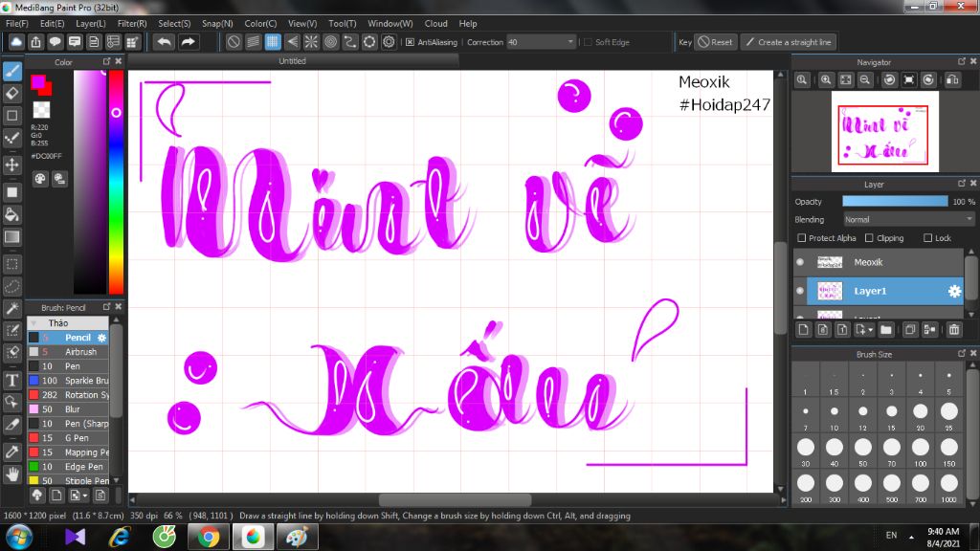This screenshot has height=551, width=980.
Task: Add new folder layer
Action: [886, 329]
